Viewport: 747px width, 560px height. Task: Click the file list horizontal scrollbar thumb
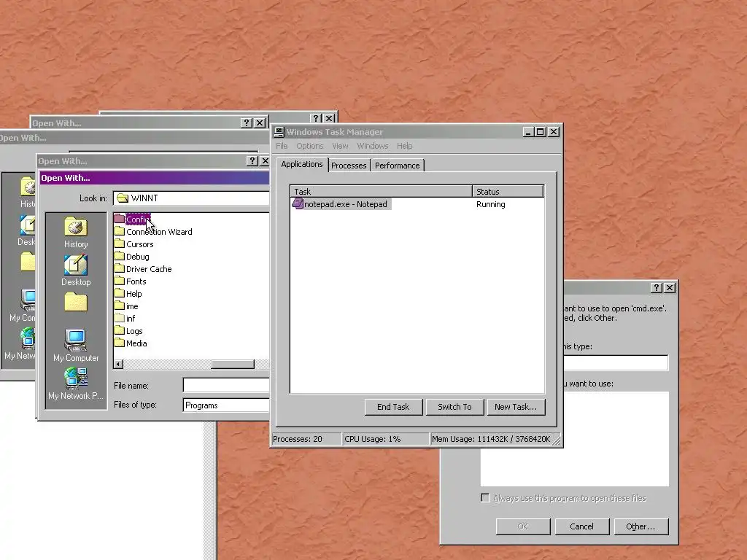(233, 365)
